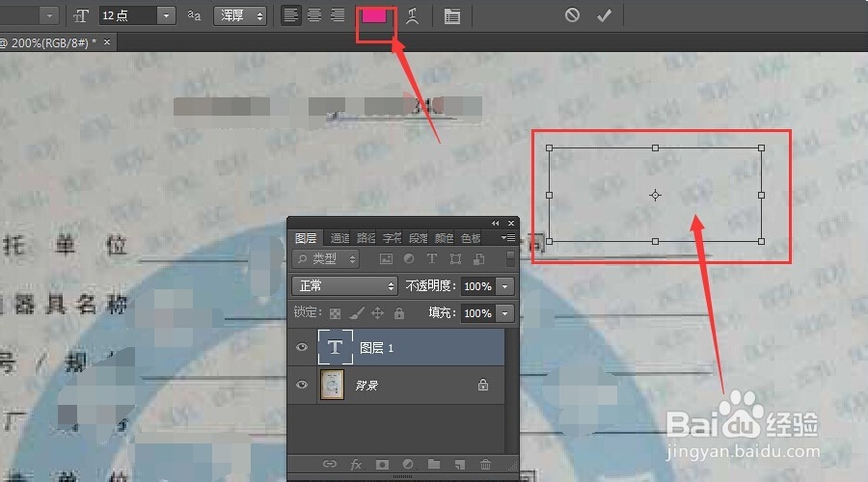Open the layers panel flyout menu

pos(507,238)
